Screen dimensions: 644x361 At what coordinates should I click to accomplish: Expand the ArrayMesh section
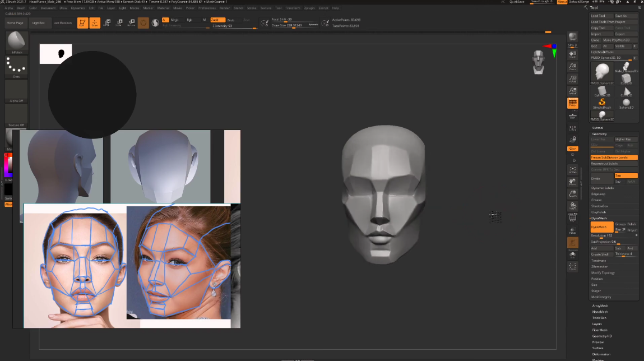click(600, 306)
